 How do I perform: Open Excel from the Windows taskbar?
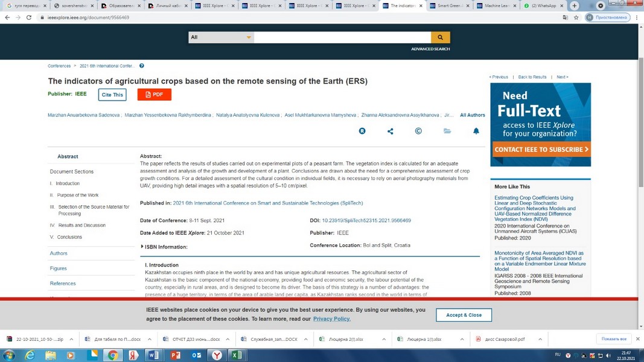click(237, 355)
